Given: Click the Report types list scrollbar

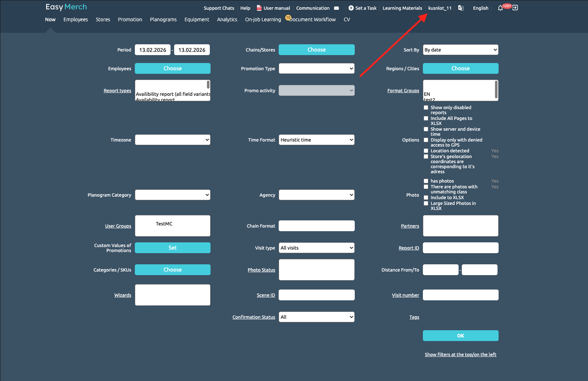Looking at the screenshot, I should 208,85.
